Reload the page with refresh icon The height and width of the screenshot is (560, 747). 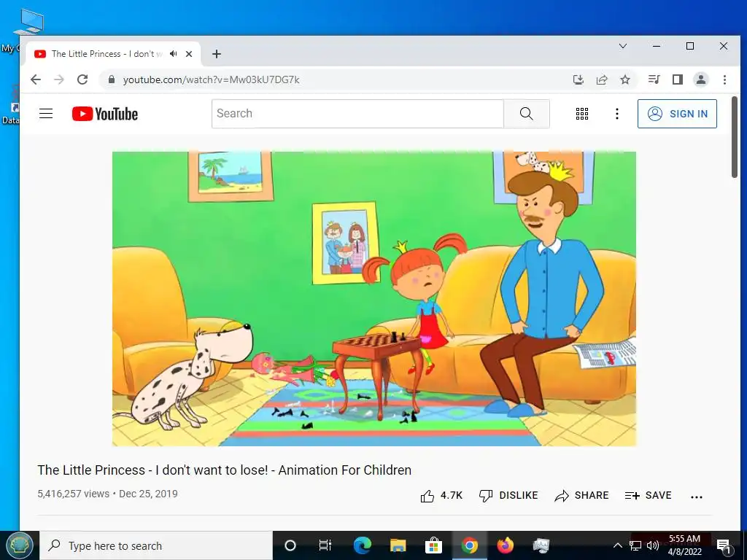point(82,79)
